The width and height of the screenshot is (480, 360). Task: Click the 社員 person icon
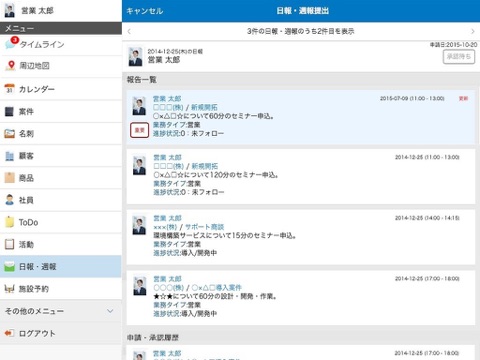(x=10, y=200)
